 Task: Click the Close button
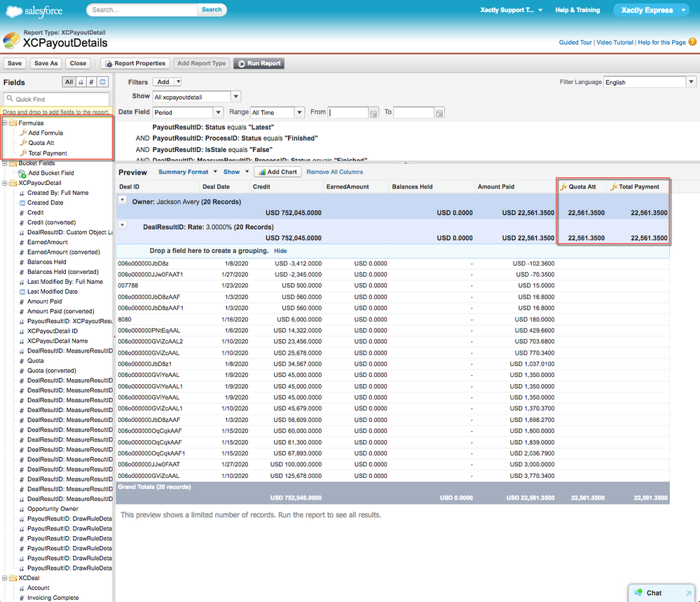(x=78, y=63)
